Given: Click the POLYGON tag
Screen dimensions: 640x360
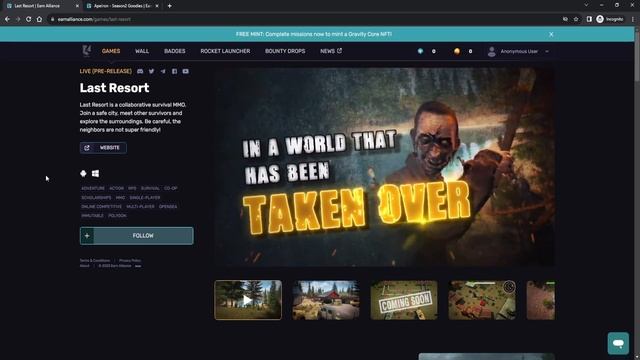Looking at the screenshot, I should coord(118,216).
